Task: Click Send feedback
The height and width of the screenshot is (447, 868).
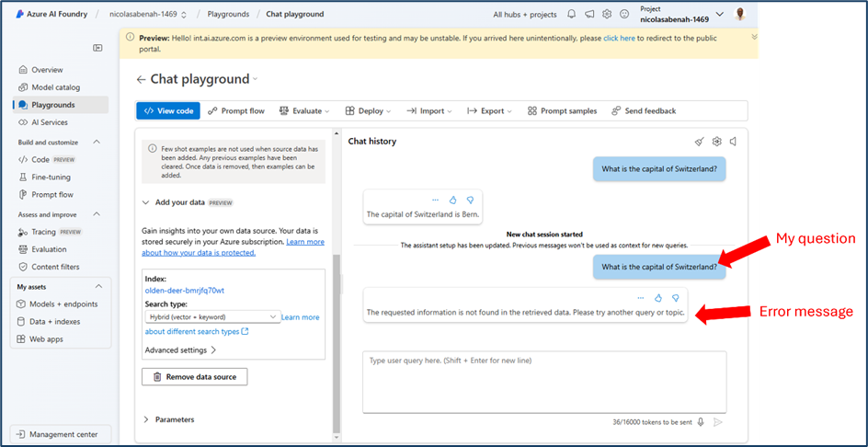Action: click(644, 110)
